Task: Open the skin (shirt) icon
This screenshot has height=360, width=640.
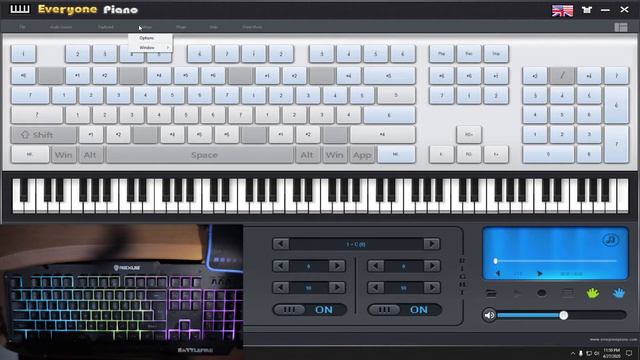Action: pos(587,10)
